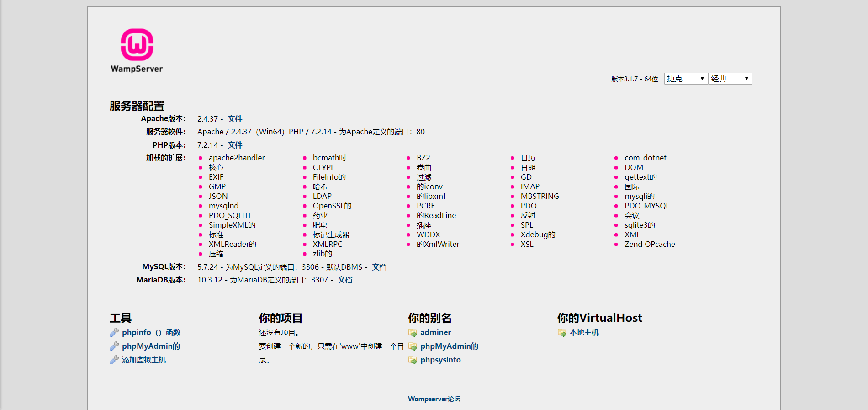Click the MBSTRING extension entry

click(540, 196)
